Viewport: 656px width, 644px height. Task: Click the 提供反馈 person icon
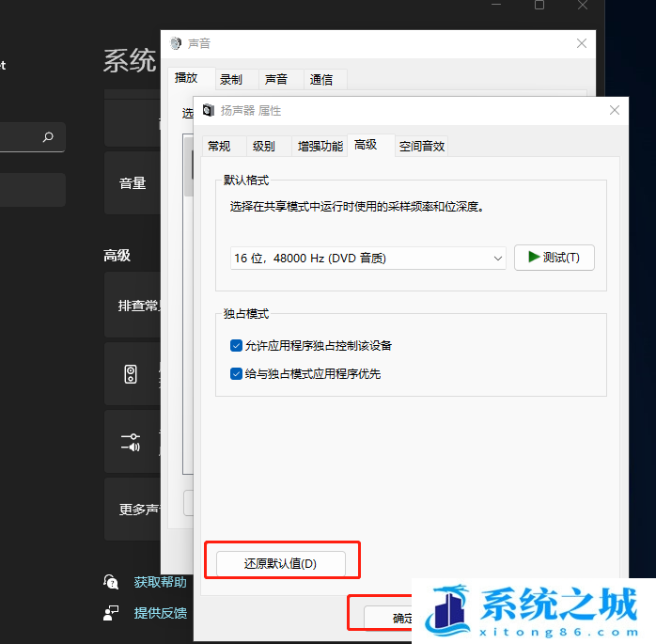pyautogui.click(x=111, y=613)
